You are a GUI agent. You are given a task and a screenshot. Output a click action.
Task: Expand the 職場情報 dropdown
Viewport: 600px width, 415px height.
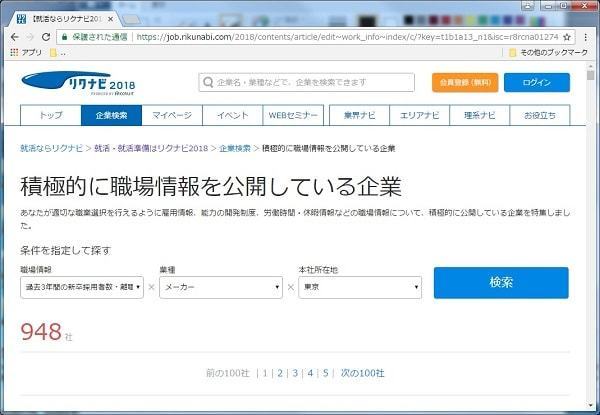(82, 287)
